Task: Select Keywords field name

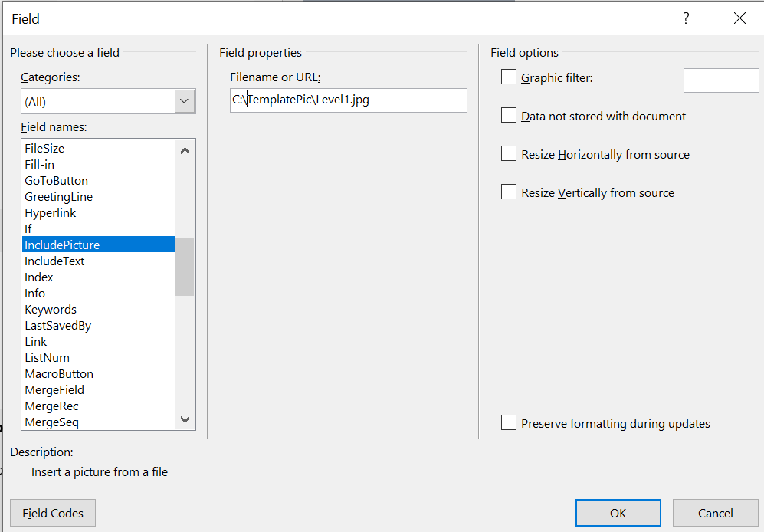Action: tap(98, 309)
